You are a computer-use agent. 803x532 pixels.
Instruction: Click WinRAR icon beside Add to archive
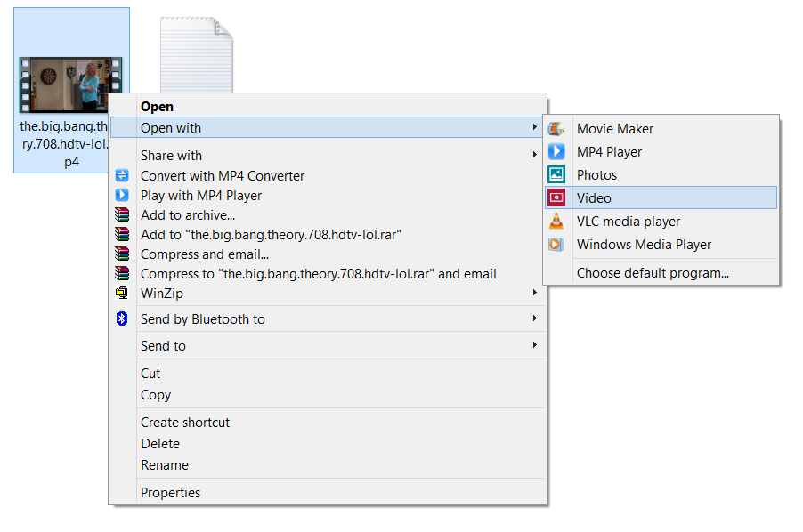click(122, 214)
